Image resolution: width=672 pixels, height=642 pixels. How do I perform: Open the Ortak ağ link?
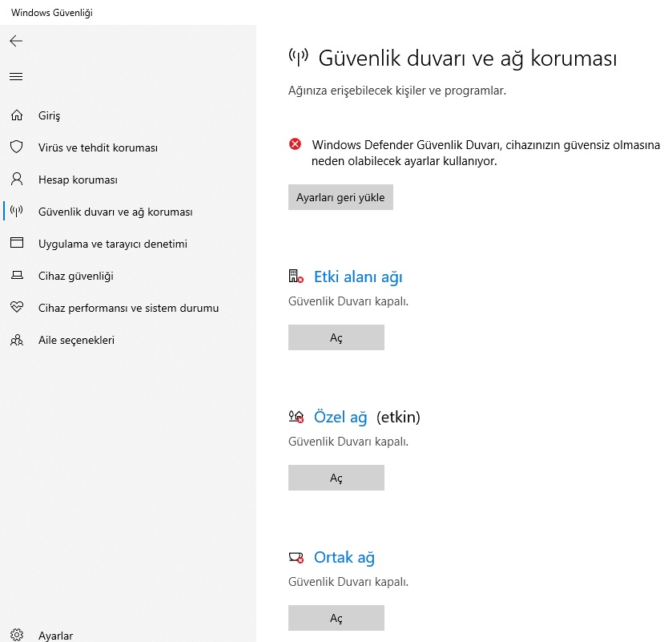pyautogui.click(x=344, y=558)
